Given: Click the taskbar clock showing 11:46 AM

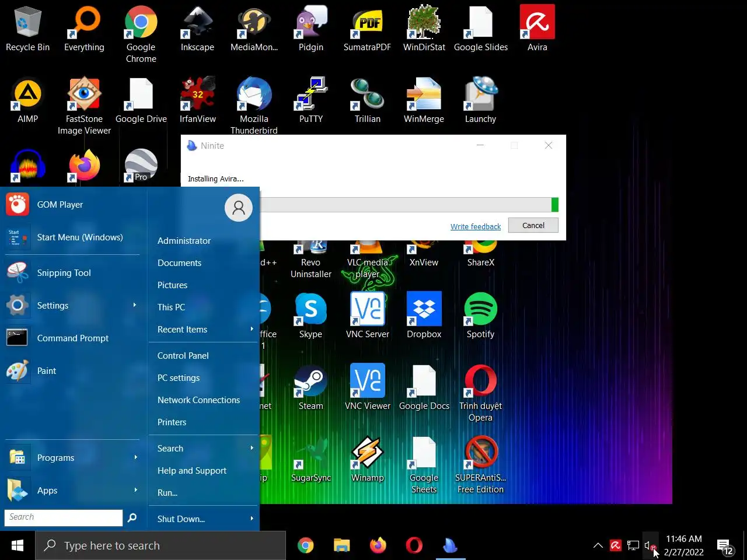Looking at the screenshot, I should (x=683, y=545).
